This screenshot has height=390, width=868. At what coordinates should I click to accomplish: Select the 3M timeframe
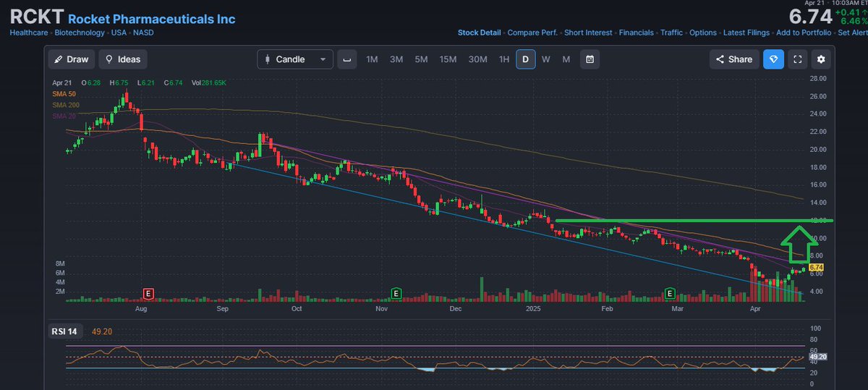[x=396, y=59]
